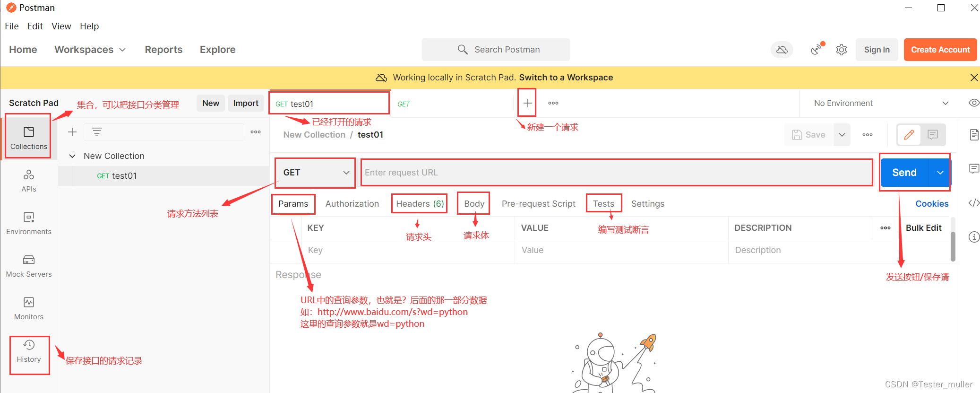Viewport: 980px width, 393px height.
Task: Go to the Reports navigation item
Action: click(163, 50)
